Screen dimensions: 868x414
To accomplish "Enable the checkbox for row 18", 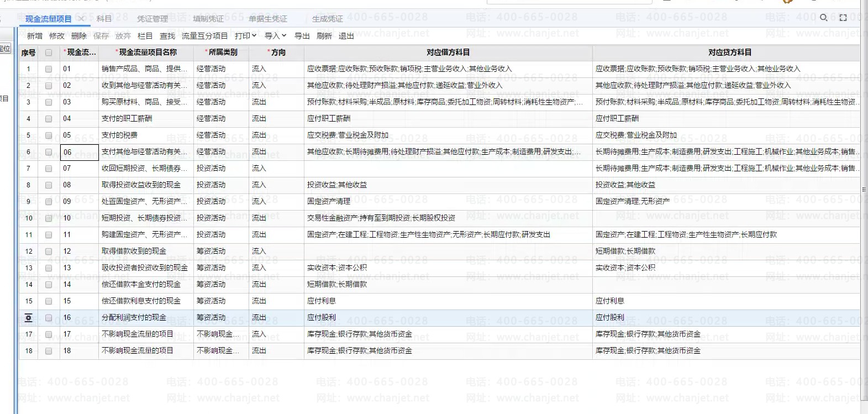I will (x=49, y=351).
